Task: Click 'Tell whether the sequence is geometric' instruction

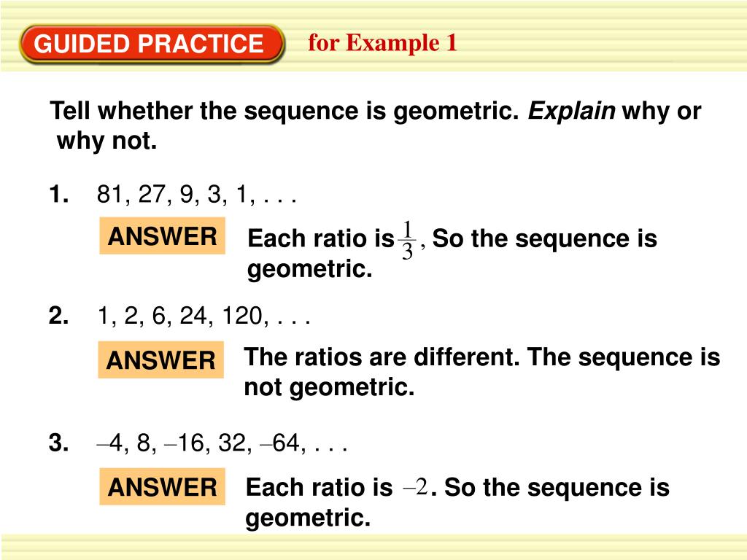Action: (285, 111)
